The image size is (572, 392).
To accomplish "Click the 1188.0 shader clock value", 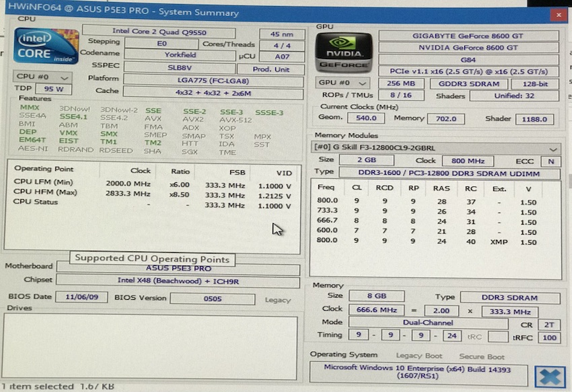I will [x=534, y=119].
